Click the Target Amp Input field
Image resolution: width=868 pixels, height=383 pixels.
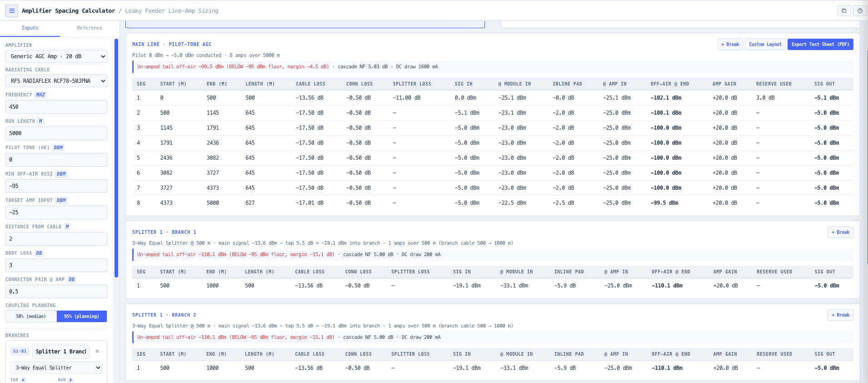(x=56, y=212)
